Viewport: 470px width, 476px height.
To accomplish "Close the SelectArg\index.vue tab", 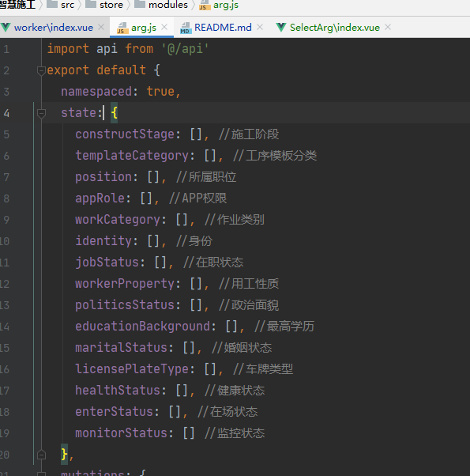I will pos(388,28).
